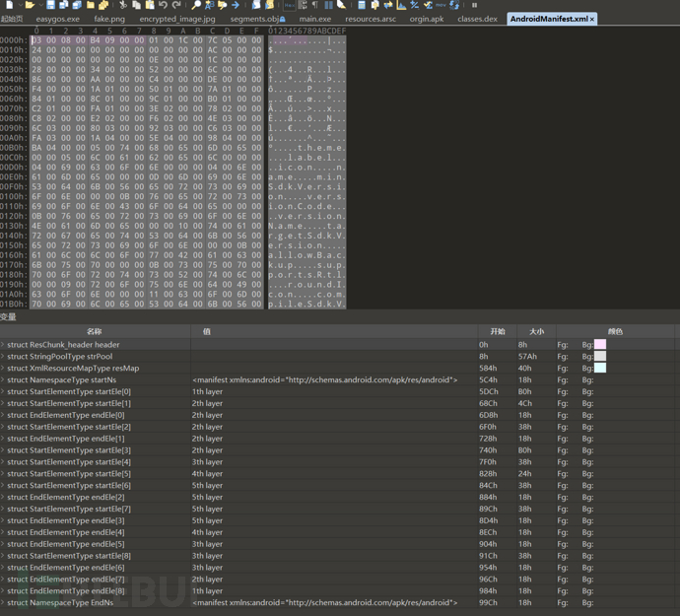This screenshot has width=680, height=616.
Task: Expand struct StartElementType startEle[4] row
Action: click(x=3, y=462)
